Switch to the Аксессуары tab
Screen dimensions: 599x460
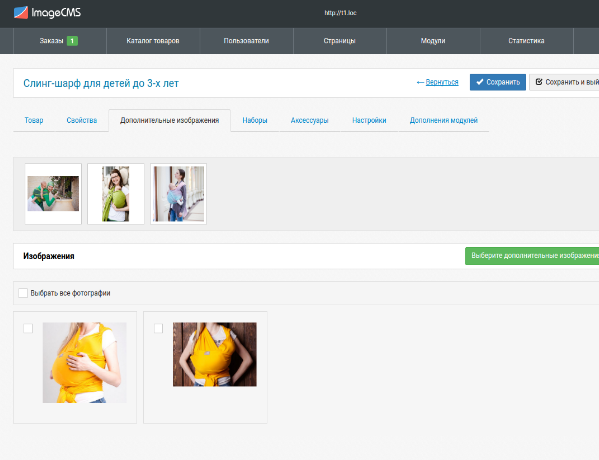click(309, 120)
